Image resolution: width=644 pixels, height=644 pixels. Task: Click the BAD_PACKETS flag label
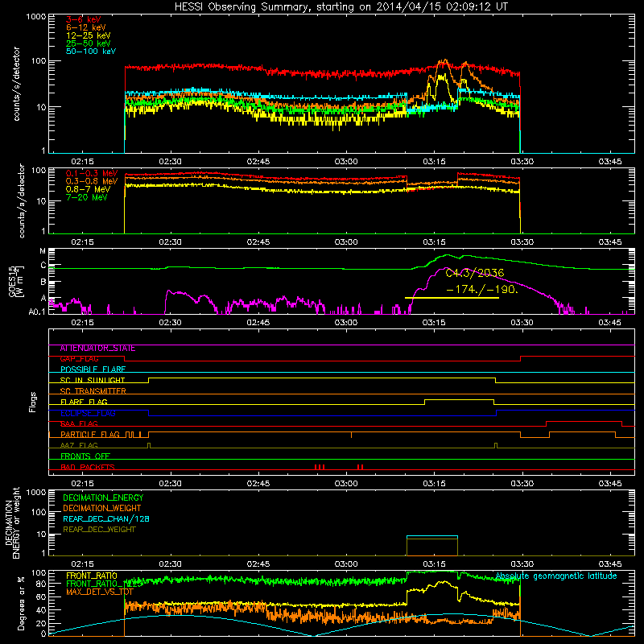click(x=88, y=467)
